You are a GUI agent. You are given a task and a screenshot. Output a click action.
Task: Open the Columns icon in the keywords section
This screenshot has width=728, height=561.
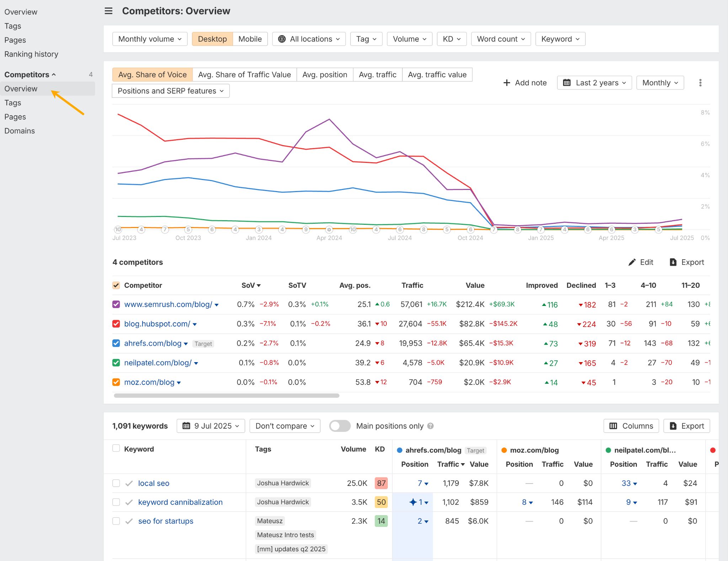614,426
